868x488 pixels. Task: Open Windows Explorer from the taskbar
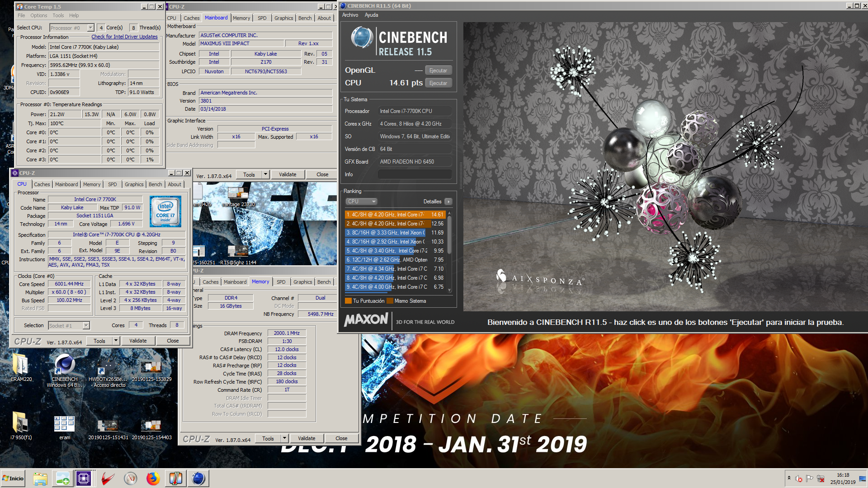point(40,478)
